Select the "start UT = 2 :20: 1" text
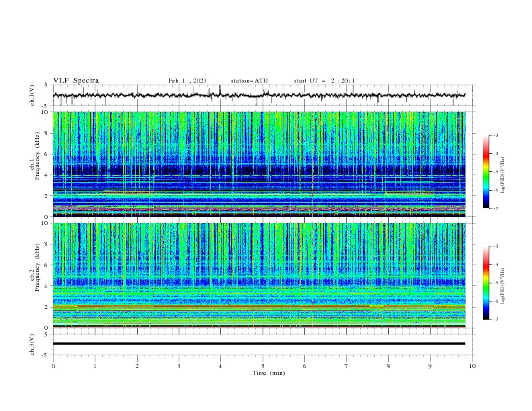The height and width of the screenshot is (411, 532). point(324,81)
